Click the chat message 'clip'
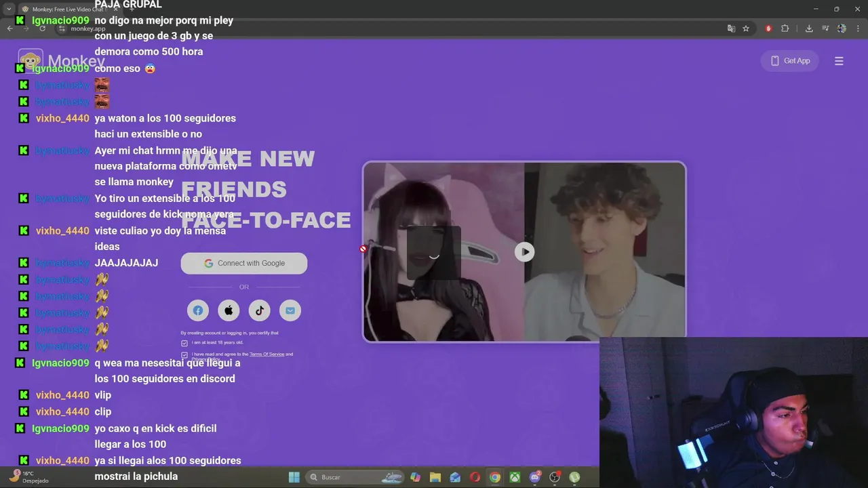868x488 pixels. [x=103, y=411]
